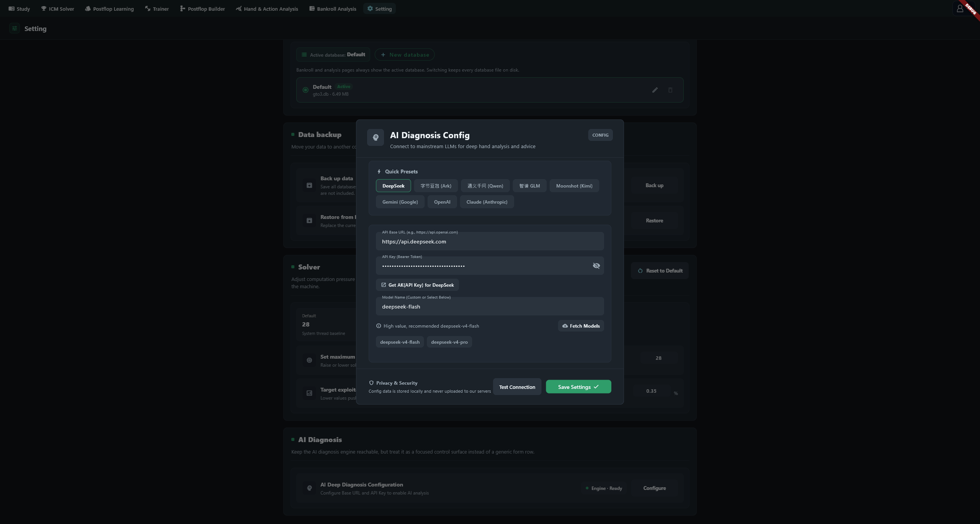The image size is (980, 524).
Task: Open the Study tab
Action: (x=20, y=8)
